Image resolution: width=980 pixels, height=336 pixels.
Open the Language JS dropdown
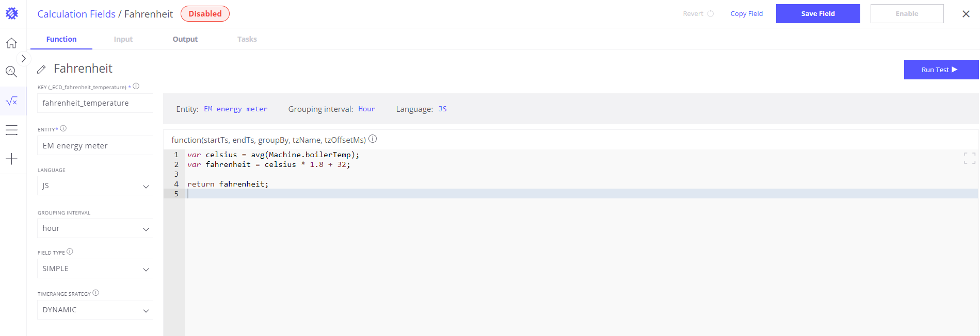point(95,186)
